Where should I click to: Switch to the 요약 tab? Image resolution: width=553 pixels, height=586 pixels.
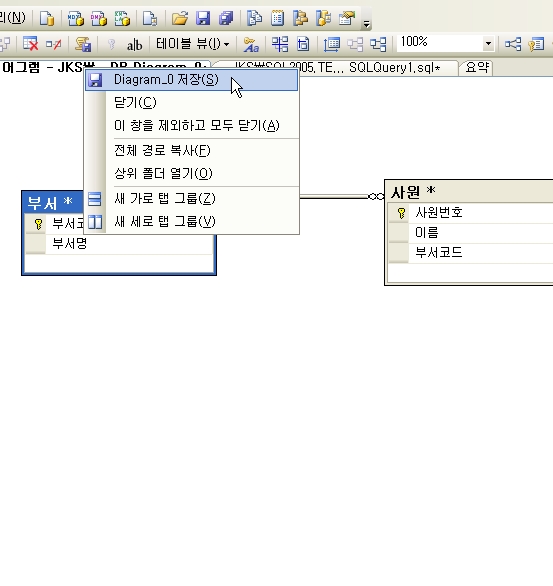pos(477,68)
